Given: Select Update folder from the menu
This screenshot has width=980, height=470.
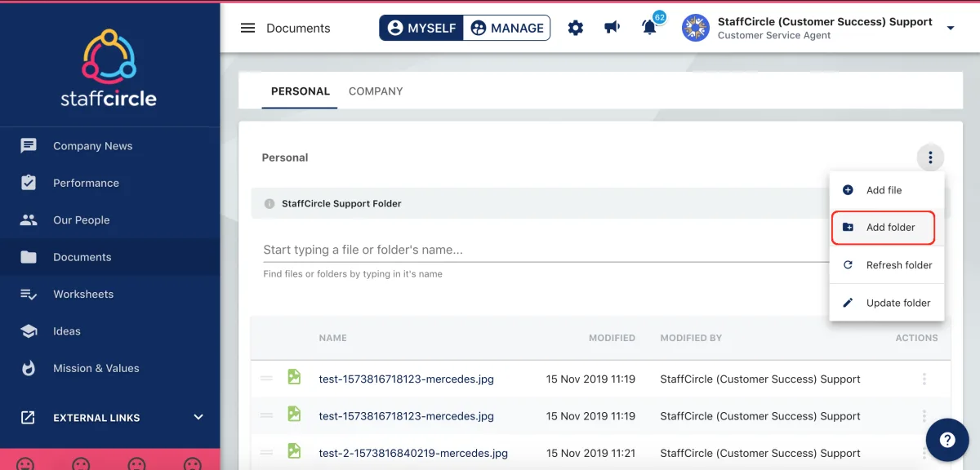Looking at the screenshot, I should pyautogui.click(x=887, y=303).
